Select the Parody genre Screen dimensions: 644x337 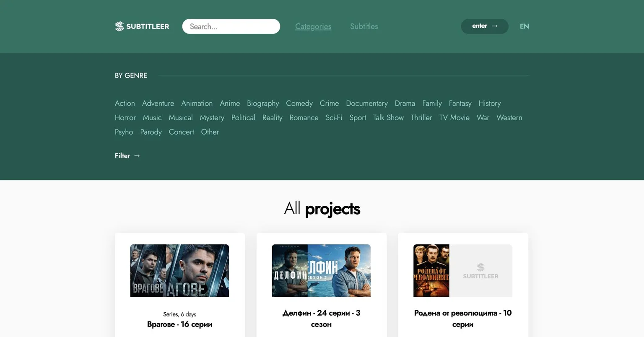151,132
